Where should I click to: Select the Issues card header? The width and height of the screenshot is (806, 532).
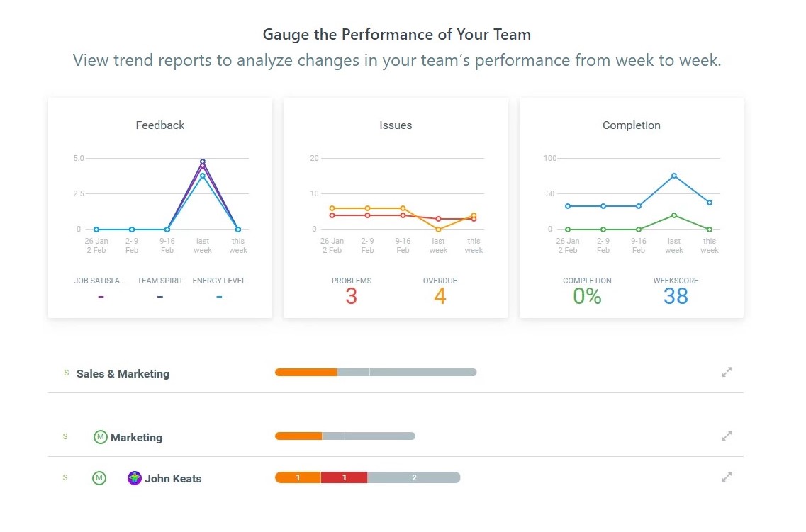click(395, 125)
